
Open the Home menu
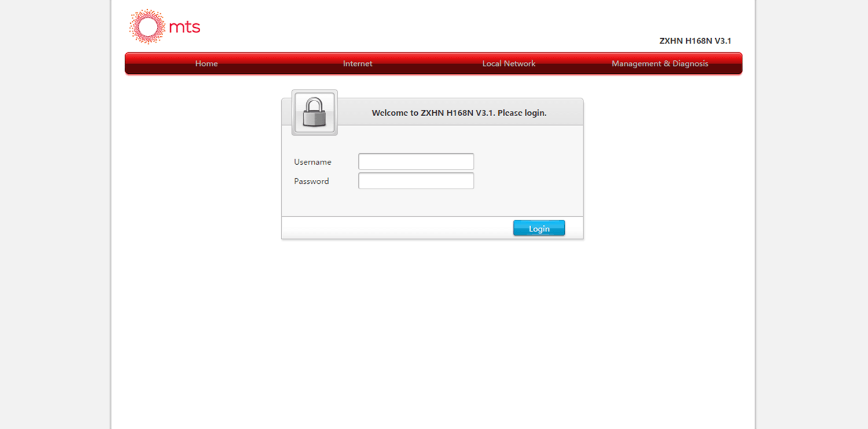[x=207, y=64]
